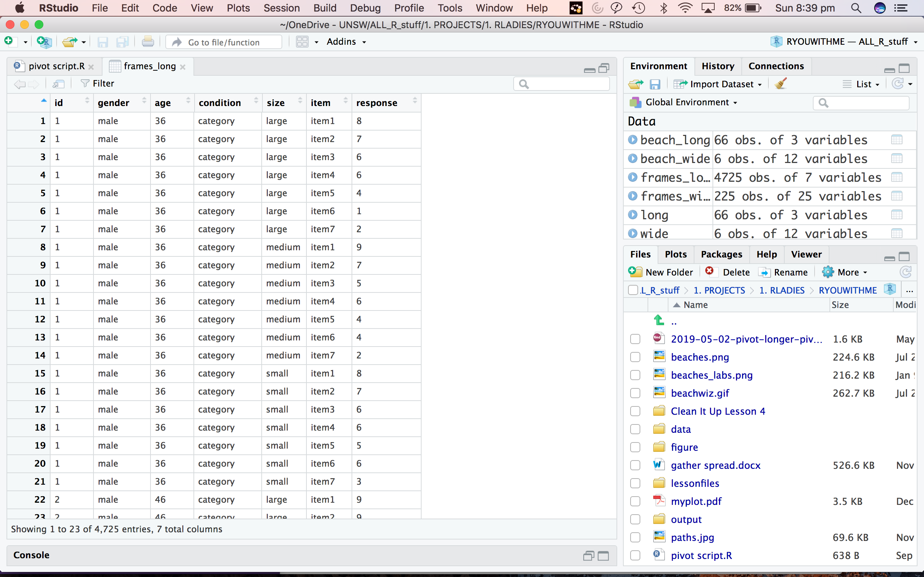Viewport: 924px width, 577px height.
Task: Open the pivot script.R file link
Action: (x=701, y=555)
